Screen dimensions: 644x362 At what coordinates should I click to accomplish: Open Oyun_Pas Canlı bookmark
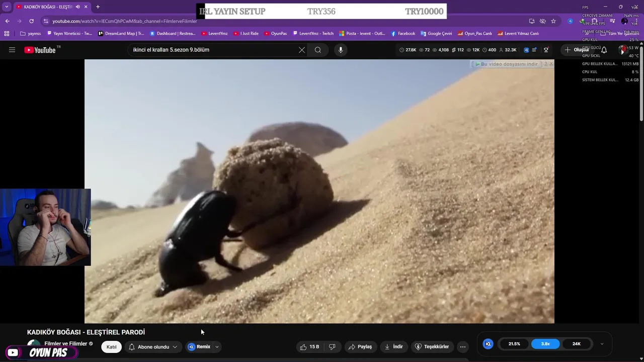pos(474,34)
